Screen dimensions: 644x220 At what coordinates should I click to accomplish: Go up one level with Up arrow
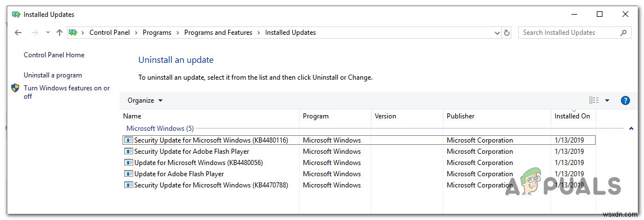60,33
